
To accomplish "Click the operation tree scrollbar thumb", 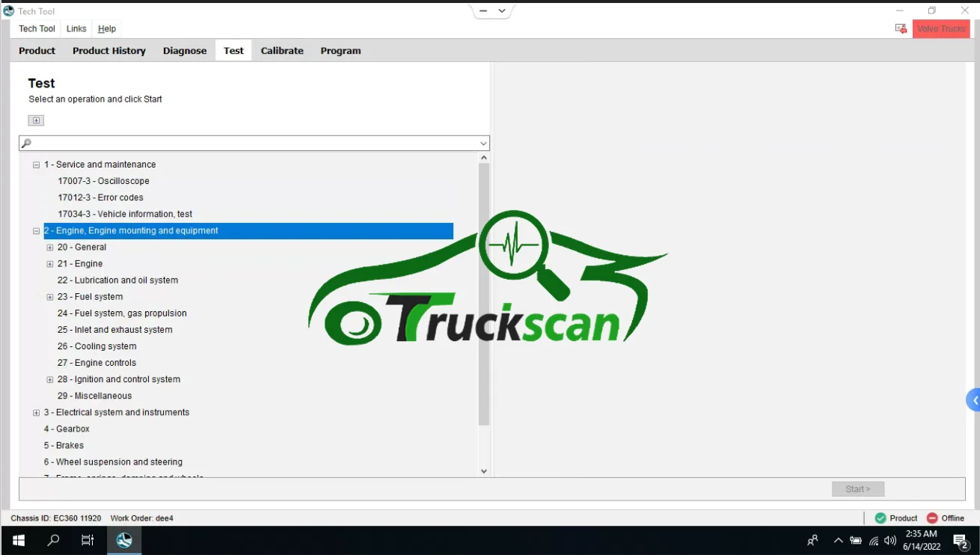I will pyautogui.click(x=483, y=294).
